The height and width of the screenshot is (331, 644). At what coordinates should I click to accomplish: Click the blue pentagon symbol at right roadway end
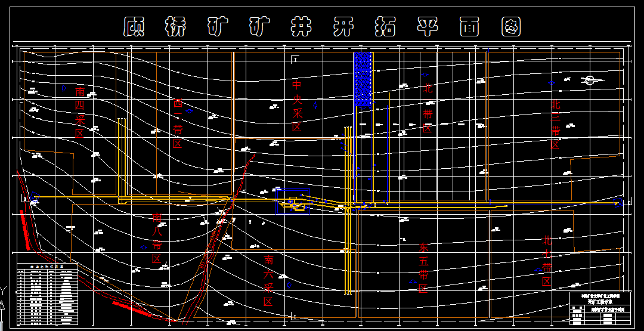[618, 202]
